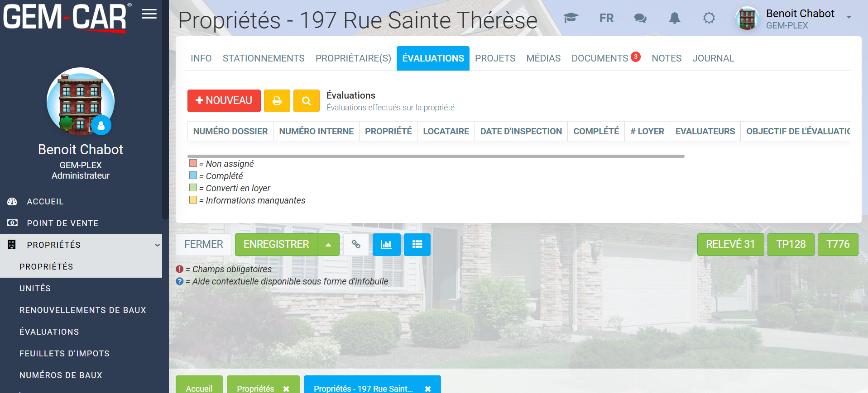
Task: Open the chat messages icon
Action: click(x=640, y=18)
